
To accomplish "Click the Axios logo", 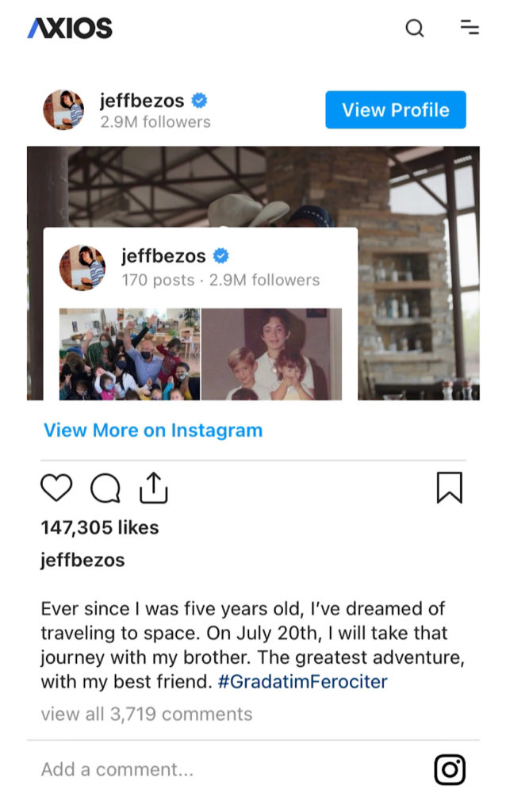I will pos(70,28).
